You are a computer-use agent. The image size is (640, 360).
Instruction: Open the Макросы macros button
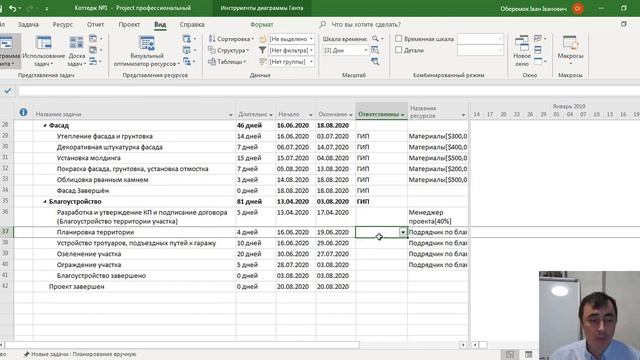[x=570, y=51]
